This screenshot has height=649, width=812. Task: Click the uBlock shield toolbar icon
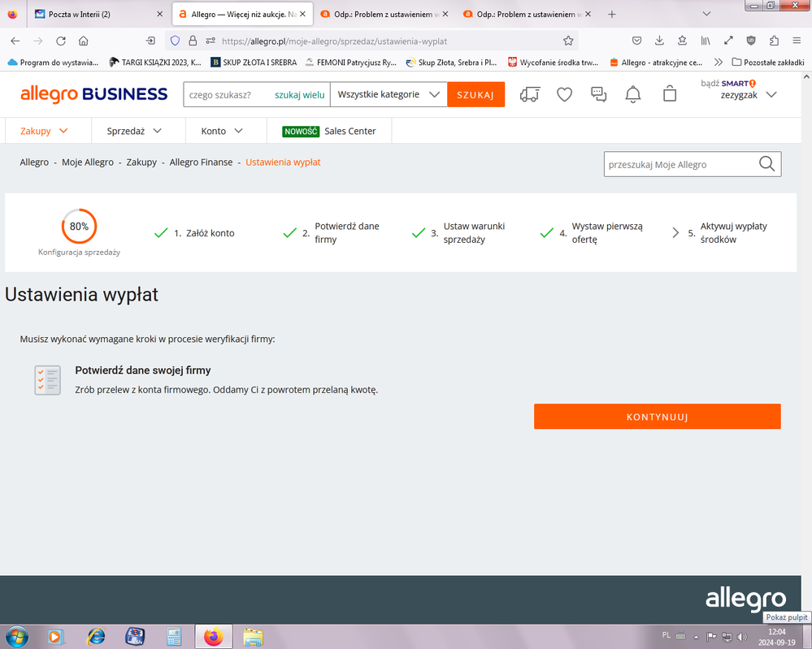tap(751, 41)
